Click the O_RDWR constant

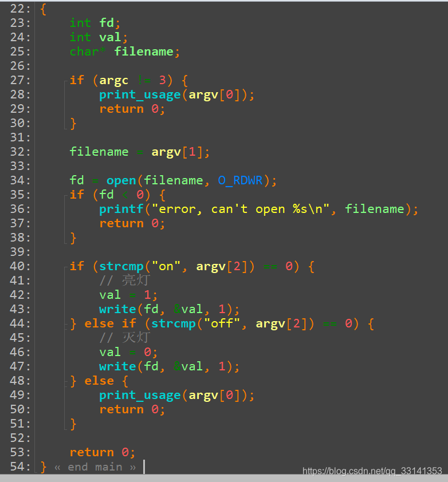[240, 181]
